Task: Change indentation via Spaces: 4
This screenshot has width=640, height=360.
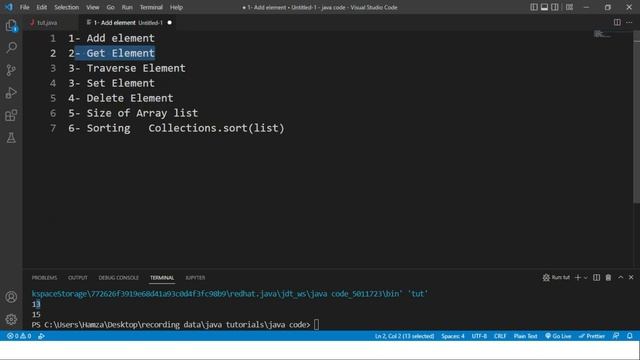Action: pyautogui.click(x=452, y=336)
